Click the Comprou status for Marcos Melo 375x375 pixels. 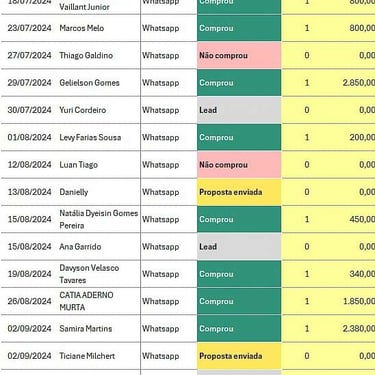tap(239, 28)
